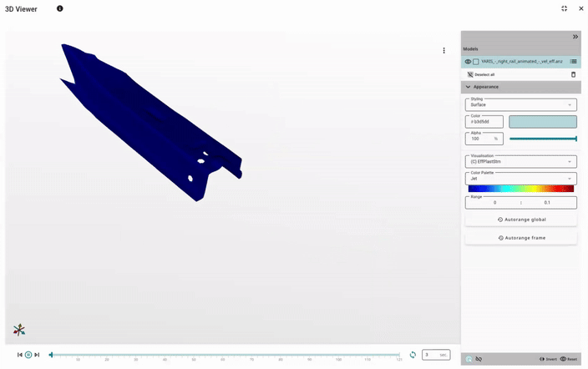Viewport: 588px width, 369px height.
Task: Open the Styling dropdown showing Surface
Action: click(x=521, y=104)
